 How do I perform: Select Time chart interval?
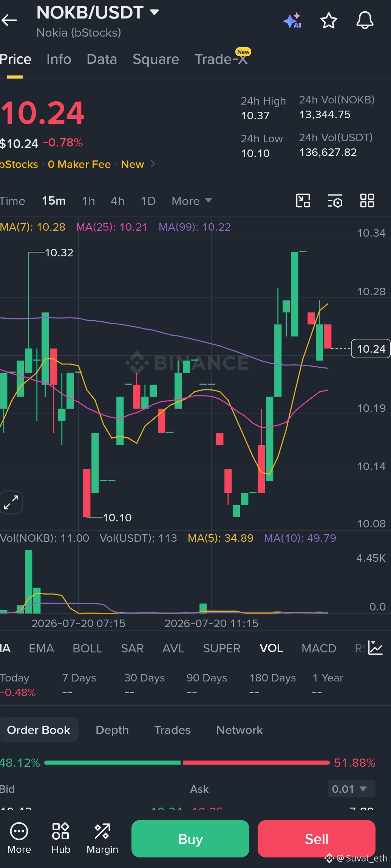click(12, 201)
